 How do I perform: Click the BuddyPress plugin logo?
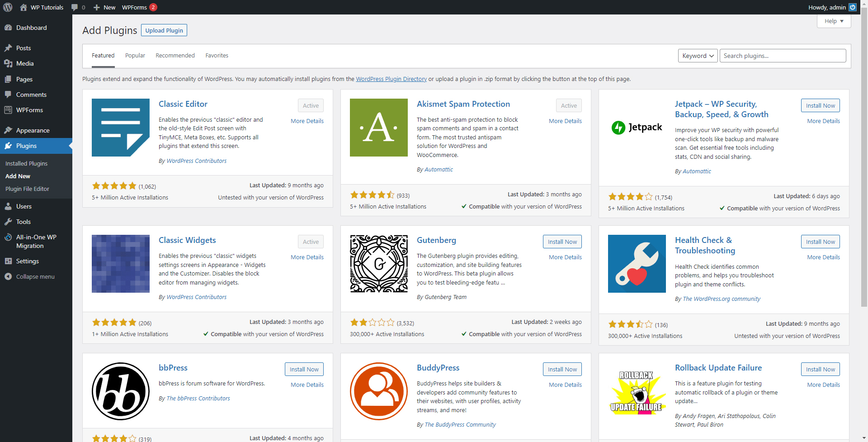[379, 391]
